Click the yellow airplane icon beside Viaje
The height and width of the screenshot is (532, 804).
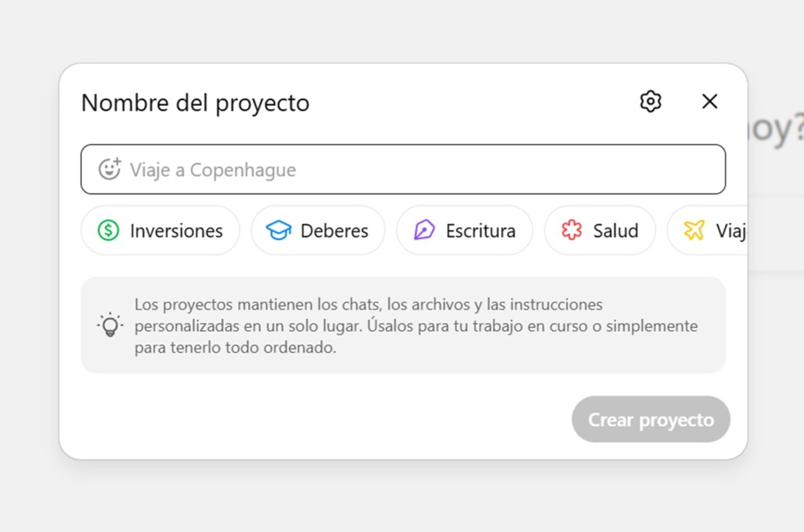[x=694, y=230]
